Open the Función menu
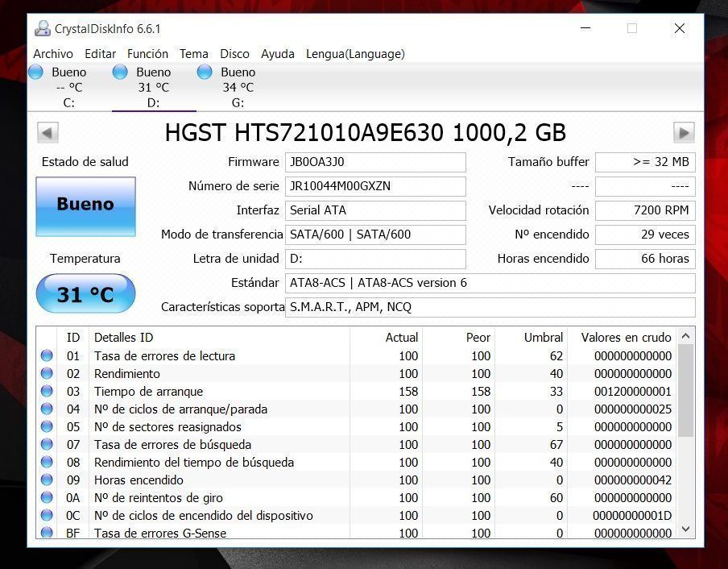The width and height of the screenshot is (728, 569). (x=147, y=54)
